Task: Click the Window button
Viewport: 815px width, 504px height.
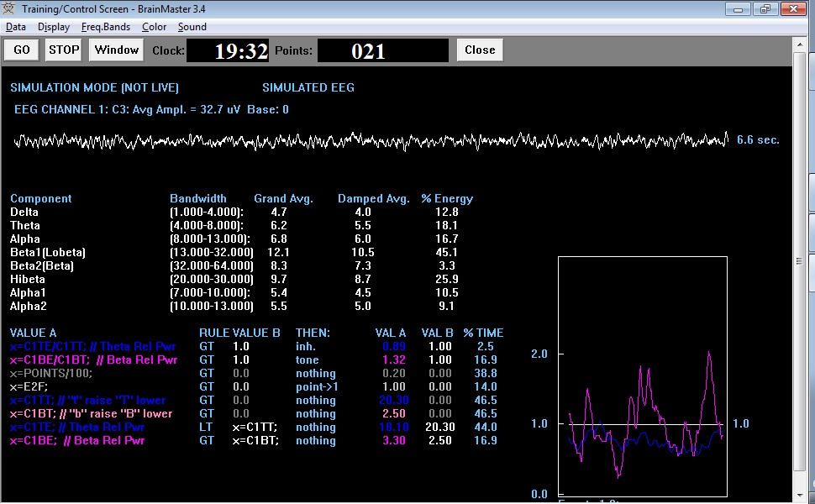Action: click(116, 50)
